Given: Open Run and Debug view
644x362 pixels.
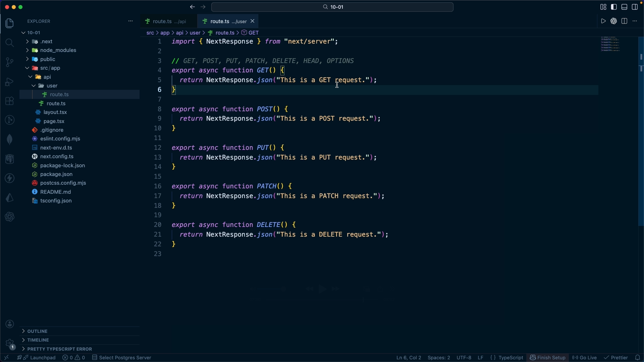Looking at the screenshot, I should pyautogui.click(x=10, y=82).
